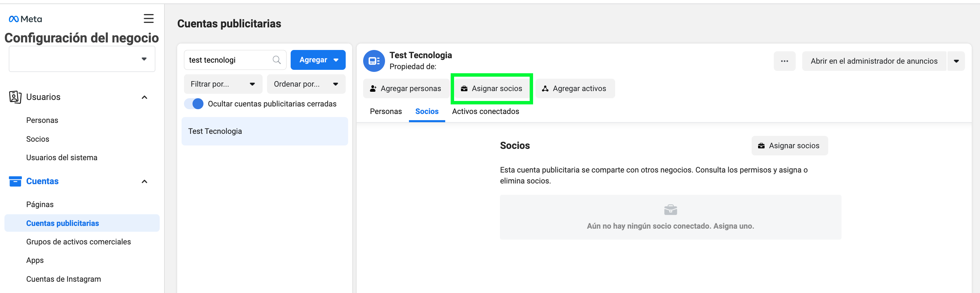
Task: Select the Socios tab
Action: pyautogui.click(x=426, y=111)
